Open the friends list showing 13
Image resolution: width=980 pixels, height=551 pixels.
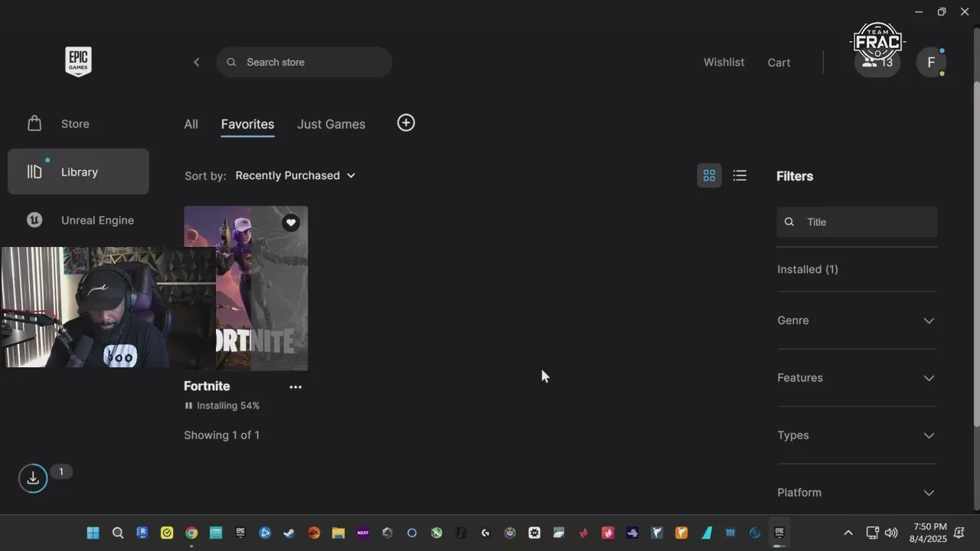pos(877,62)
